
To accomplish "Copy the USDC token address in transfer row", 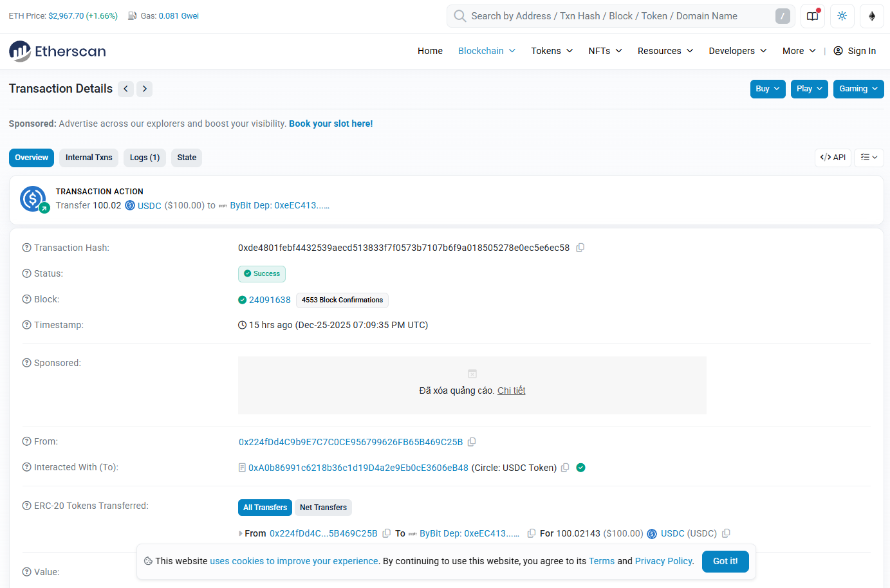I will [726, 533].
